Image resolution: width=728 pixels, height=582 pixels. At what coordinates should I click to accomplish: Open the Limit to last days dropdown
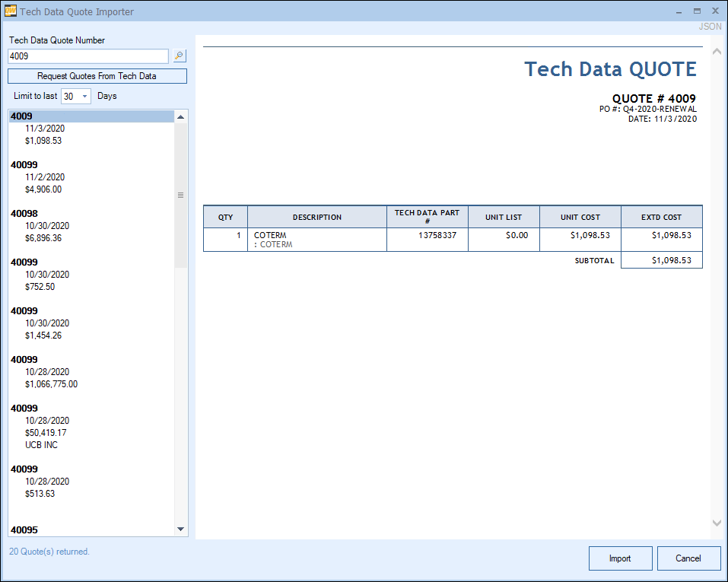(x=84, y=96)
